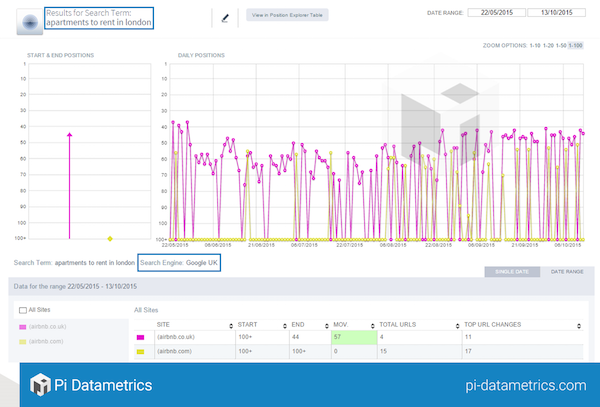Screen dimensions: 600x407
Task: Click the search term globe thumbnail
Action: point(29,20)
